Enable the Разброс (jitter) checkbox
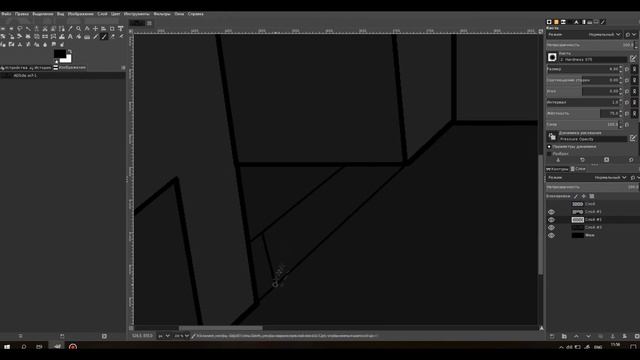640x360 pixels. [549, 154]
